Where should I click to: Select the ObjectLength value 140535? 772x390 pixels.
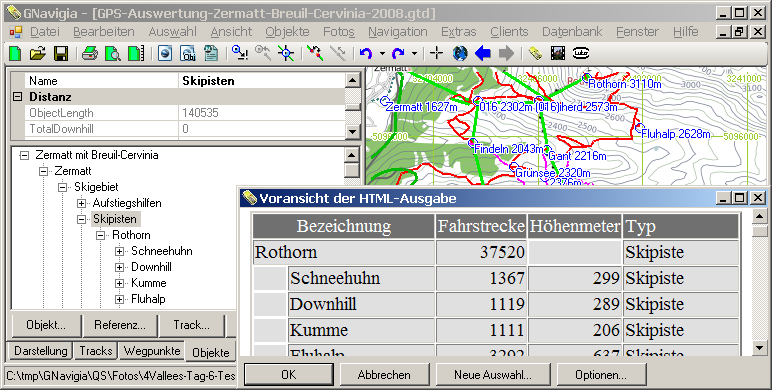[x=200, y=113]
